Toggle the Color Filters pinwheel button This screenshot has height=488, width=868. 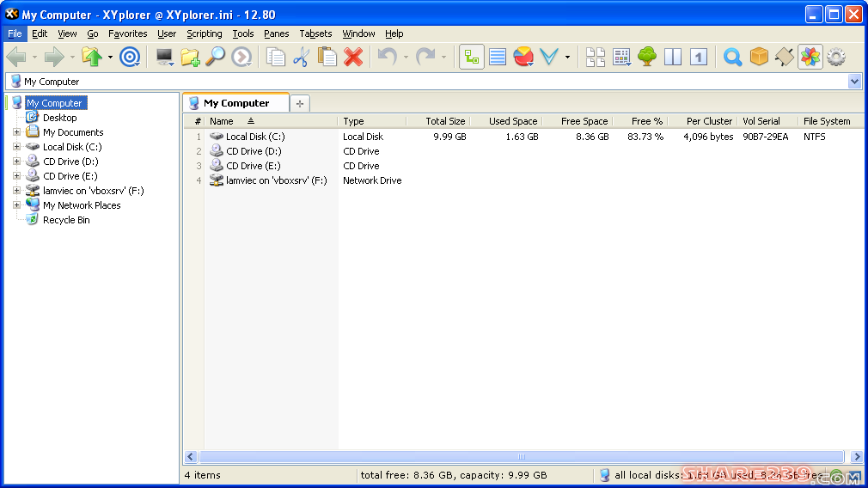pos(810,57)
